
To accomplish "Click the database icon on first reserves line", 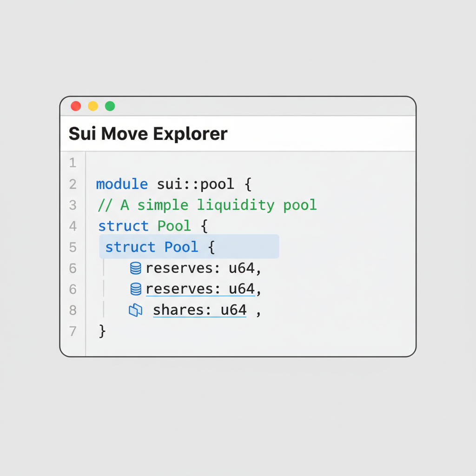I will tap(136, 268).
